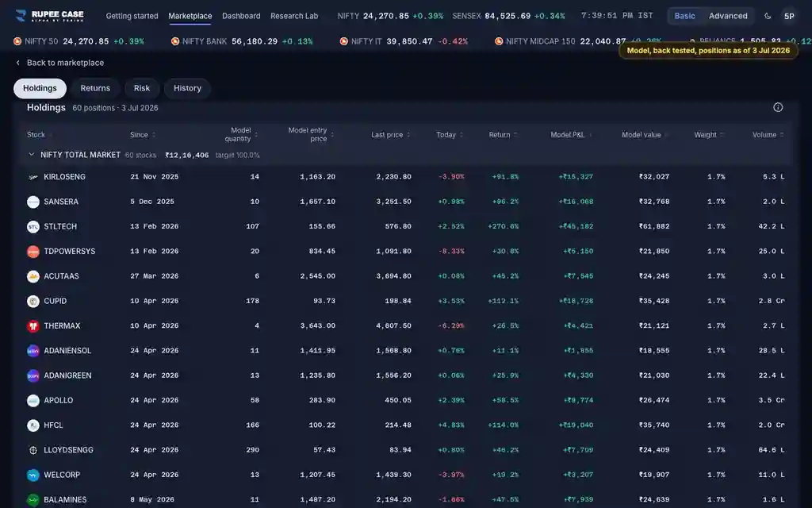Sort by the Since column
Viewport: 812px width, 508px height.
[143, 135]
